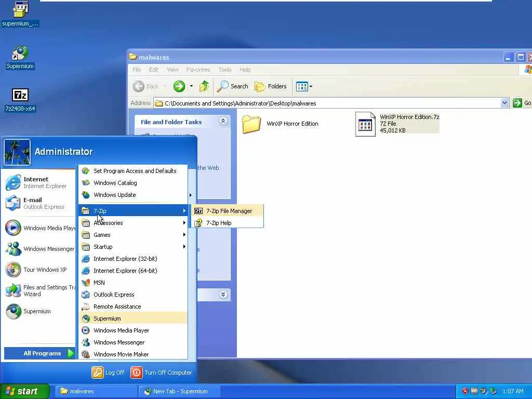Screen dimensions: 532x399
Task: Open Supermium from recent programs list
Action: (38, 312)
